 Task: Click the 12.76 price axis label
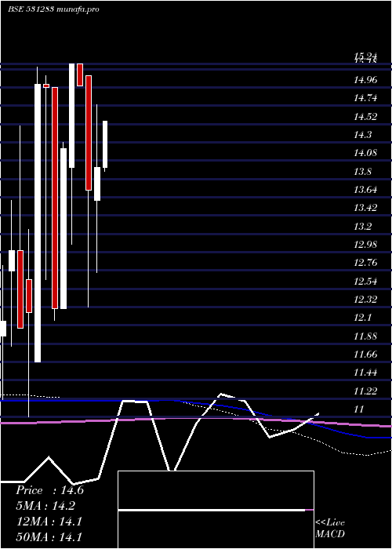(365, 263)
